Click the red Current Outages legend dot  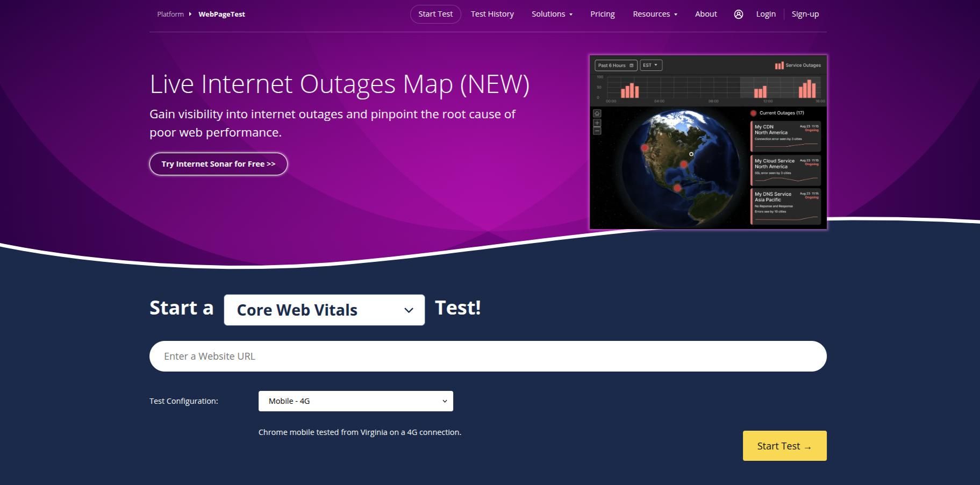754,113
